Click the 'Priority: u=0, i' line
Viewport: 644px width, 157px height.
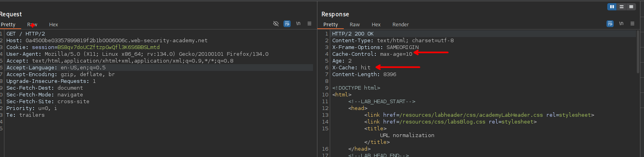coord(32,108)
